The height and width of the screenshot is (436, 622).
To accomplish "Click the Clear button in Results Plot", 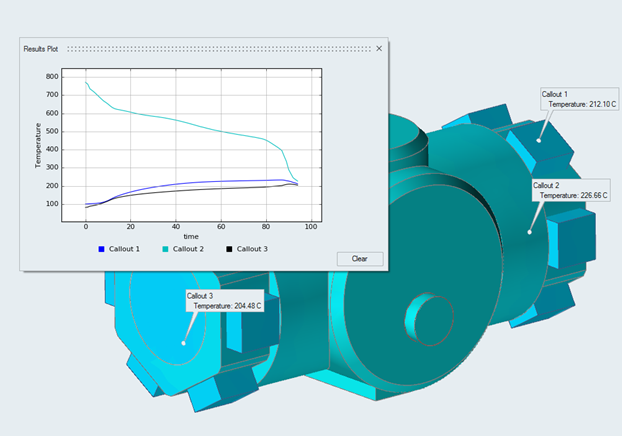I will 360,259.
